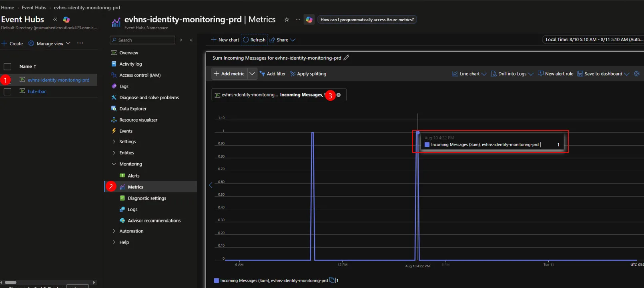644x288 pixels.
Task: Sort the list by Name column
Action: click(28, 66)
